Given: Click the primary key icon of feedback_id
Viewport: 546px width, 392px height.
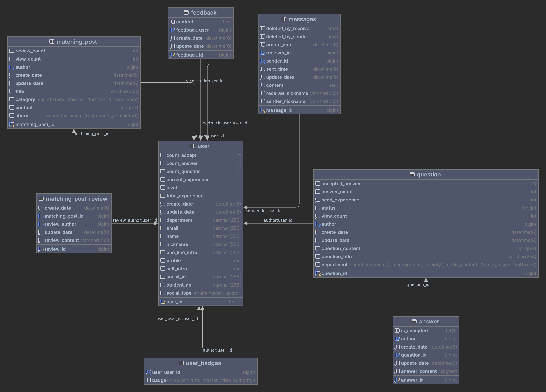Looking at the screenshot, I should [172, 55].
